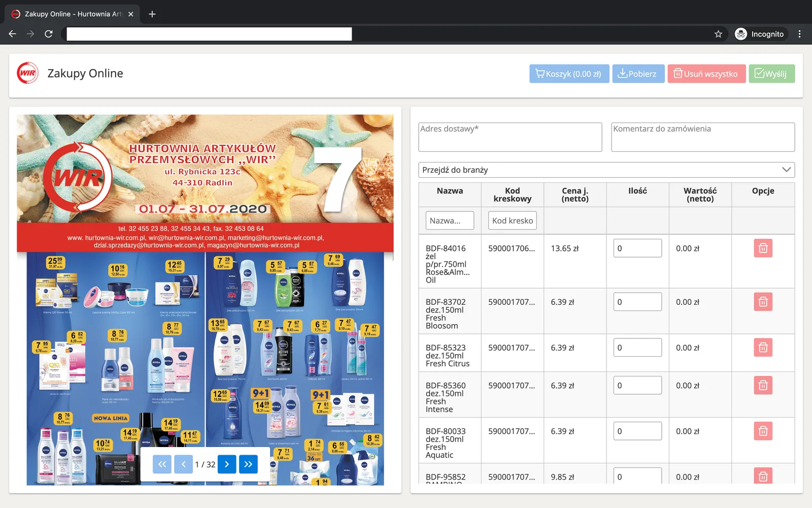
Task: Click the Wartość (netto) column header
Action: click(x=700, y=195)
